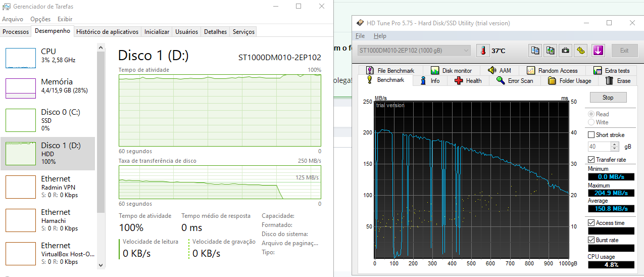Select Disco 0 (C:) SSD in sidebar
Image resolution: width=644 pixels, height=277 pixels.
48,120
